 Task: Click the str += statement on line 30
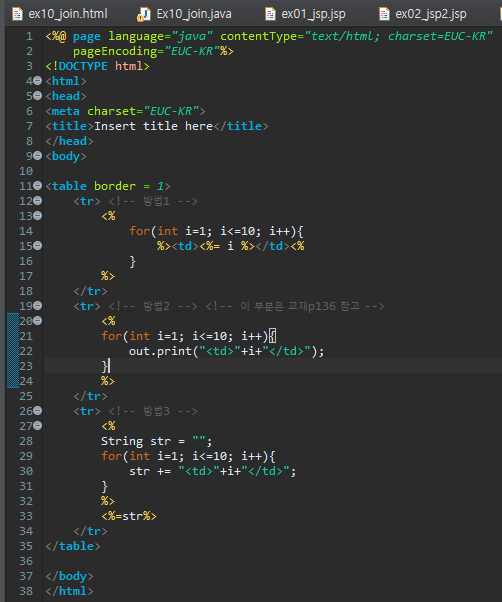(213, 471)
